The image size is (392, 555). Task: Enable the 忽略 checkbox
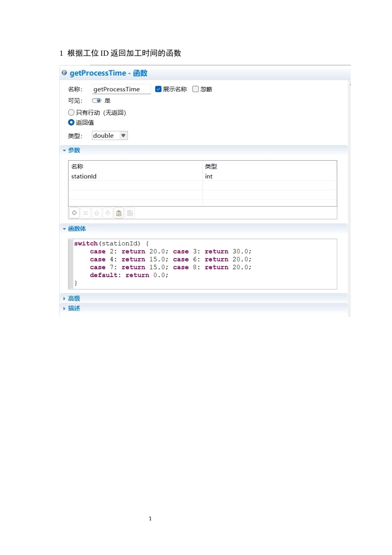pyautogui.click(x=196, y=89)
